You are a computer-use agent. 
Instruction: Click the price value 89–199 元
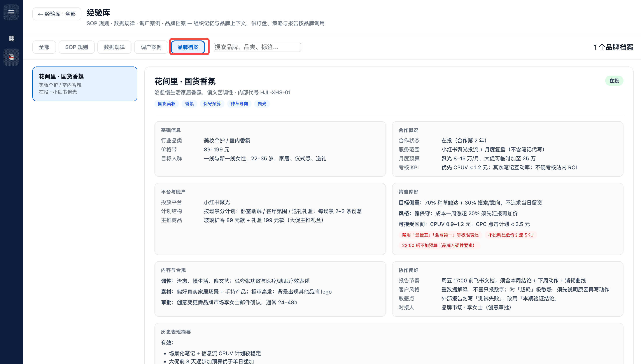[x=217, y=149]
